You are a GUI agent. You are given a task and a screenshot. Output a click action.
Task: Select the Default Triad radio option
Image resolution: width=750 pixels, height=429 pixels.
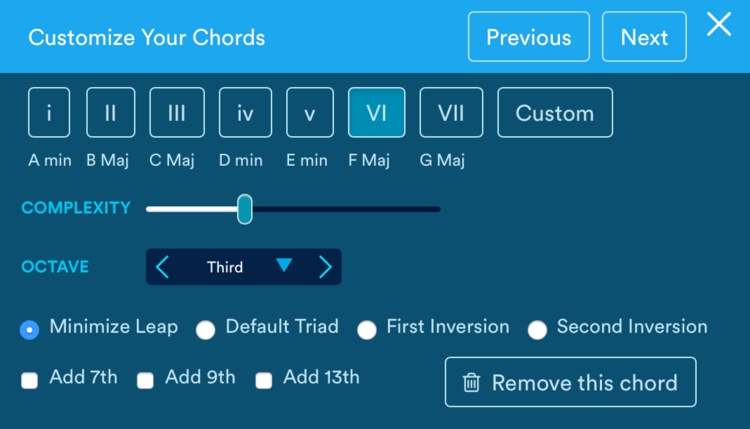click(x=206, y=330)
